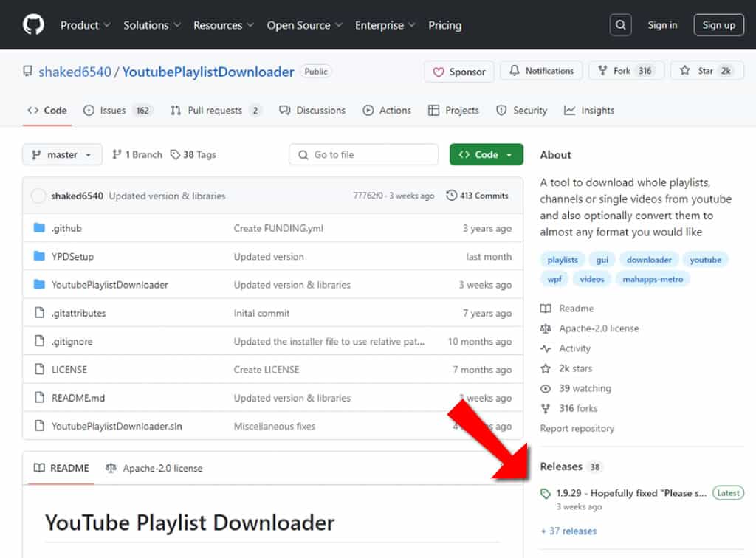This screenshot has width=756, height=558.
Task: View the 1 Branch link
Action: (x=137, y=155)
